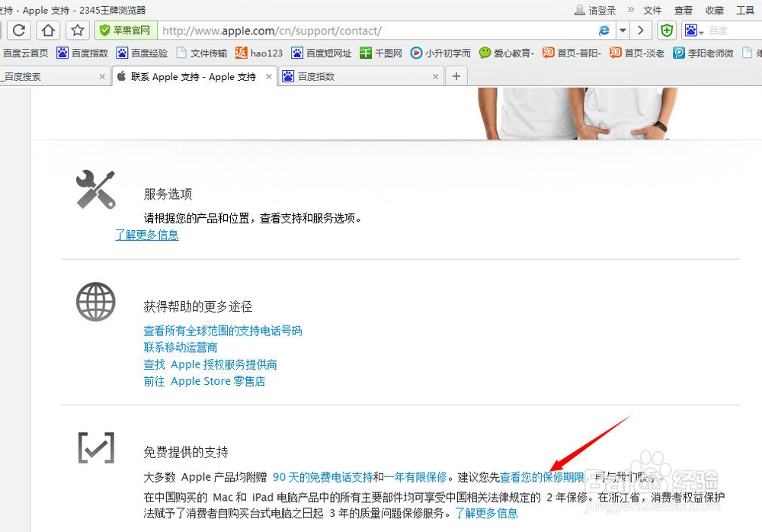Open the 百度云首页 bookmark
This screenshot has width=762, height=532.
pyautogui.click(x=24, y=53)
